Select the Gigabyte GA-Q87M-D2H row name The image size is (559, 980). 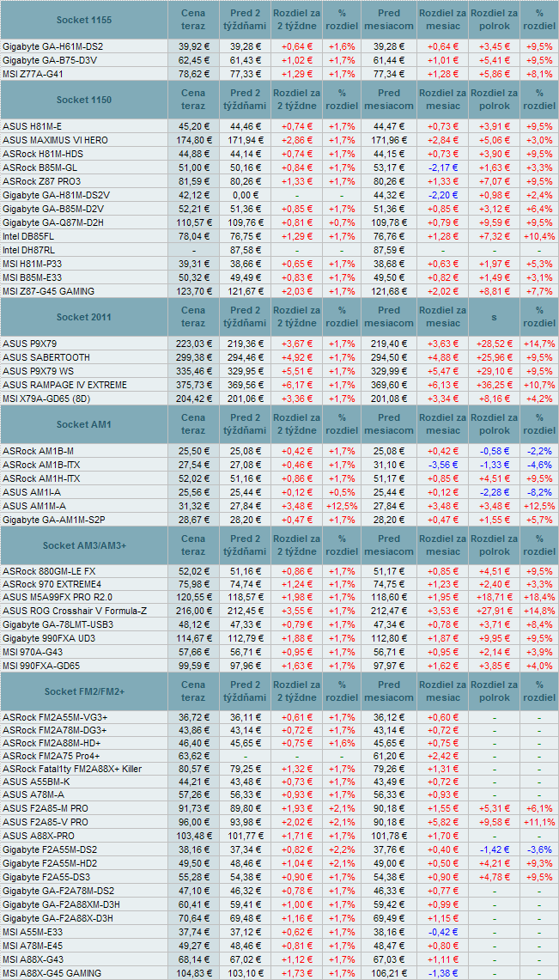tap(55, 222)
